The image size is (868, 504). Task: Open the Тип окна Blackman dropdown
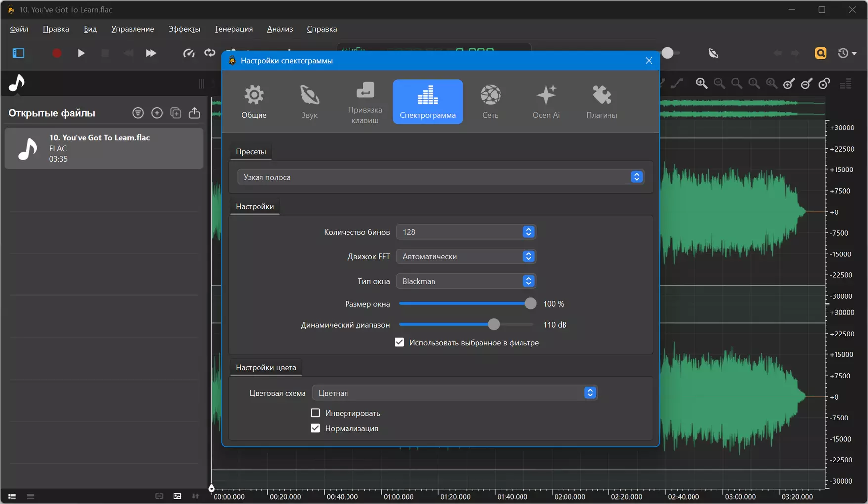tap(466, 281)
